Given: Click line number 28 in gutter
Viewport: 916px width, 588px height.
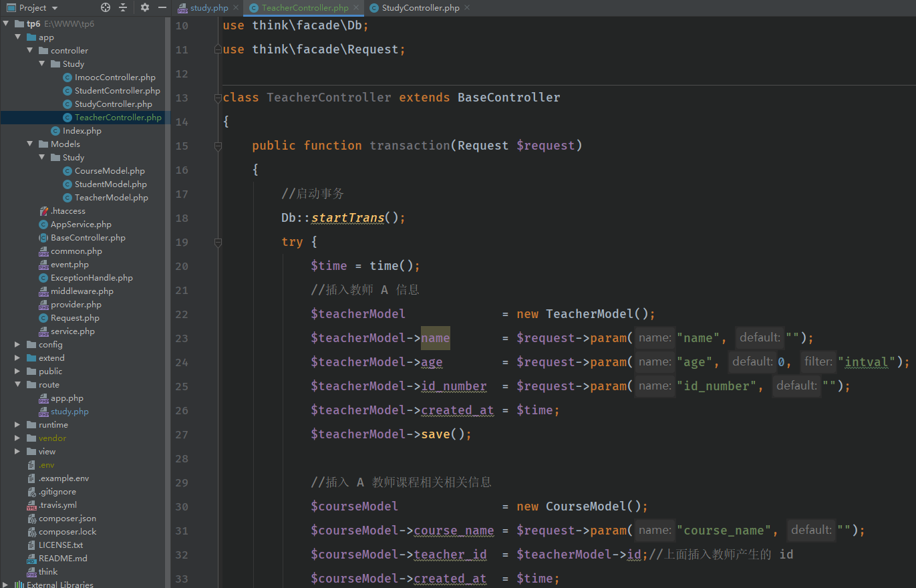Looking at the screenshot, I should click(x=181, y=458).
